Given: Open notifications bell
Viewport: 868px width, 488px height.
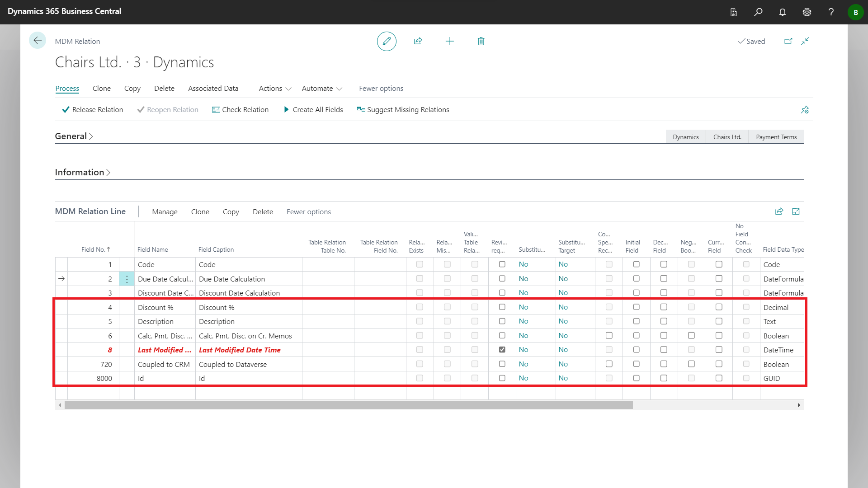Looking at the screenshot, I should click(783, 12).
